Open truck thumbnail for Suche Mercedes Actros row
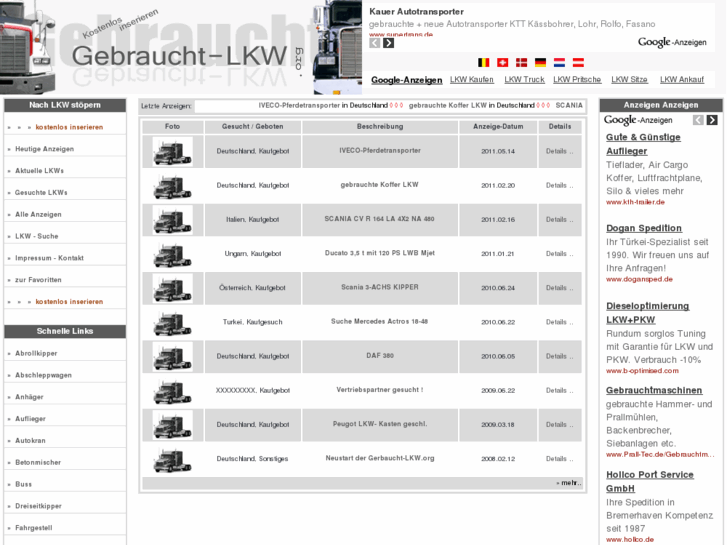The image size is (727, 545). [172, 322]
